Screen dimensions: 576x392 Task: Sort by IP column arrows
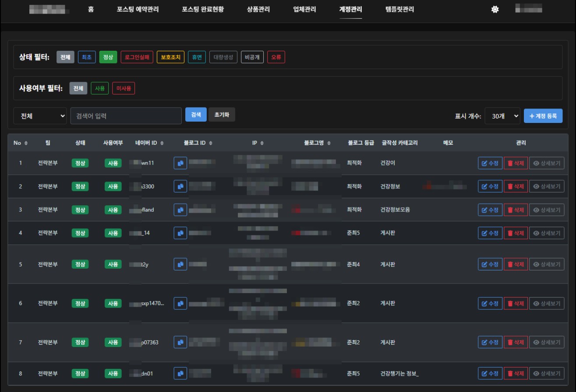tap(262, 143)
